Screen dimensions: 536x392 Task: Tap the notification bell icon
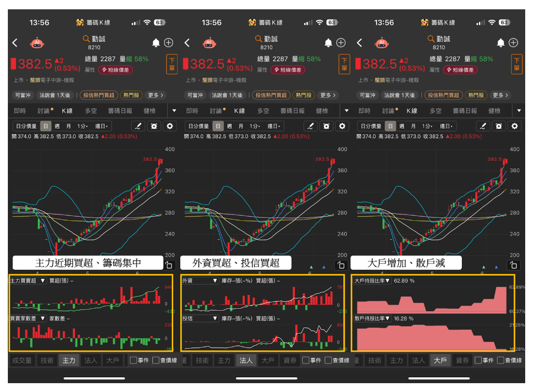pos(156,43)
